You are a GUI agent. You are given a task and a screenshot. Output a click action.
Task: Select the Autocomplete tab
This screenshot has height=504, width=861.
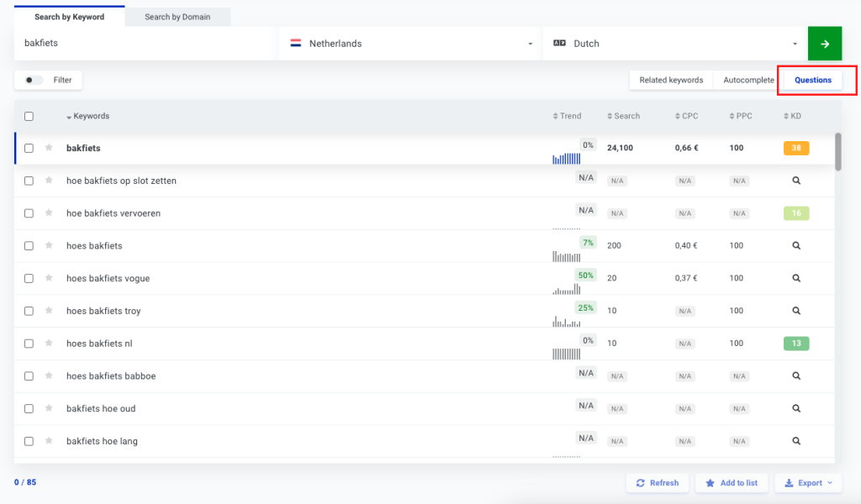[748, 81]
